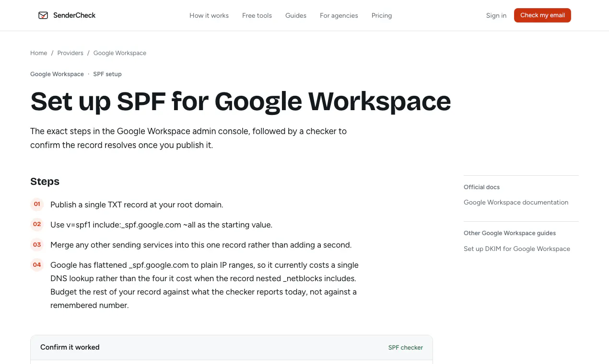Viewport: 609px width, 364px height.
Task: Click the SenderCheck envelope logo icon
Action: 43,15
